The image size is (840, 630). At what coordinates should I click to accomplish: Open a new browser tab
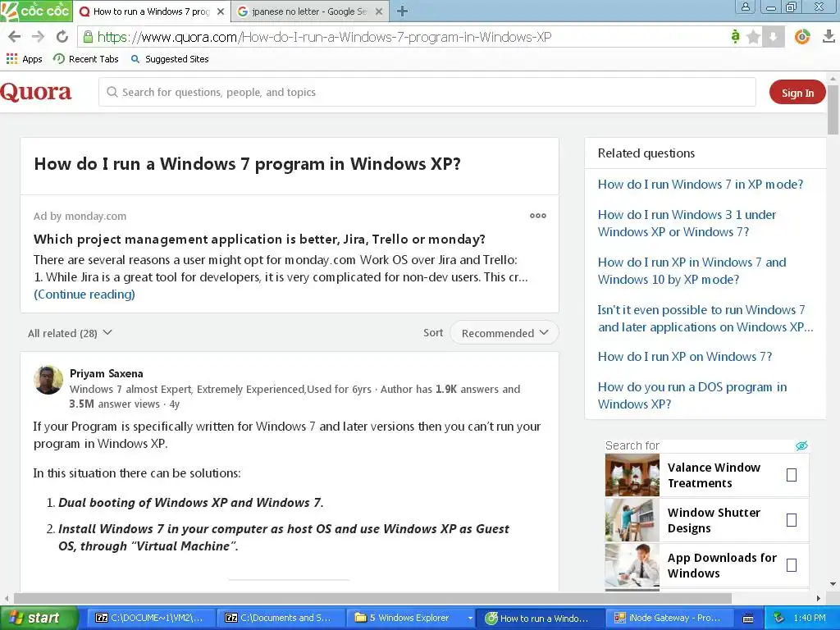402,11
